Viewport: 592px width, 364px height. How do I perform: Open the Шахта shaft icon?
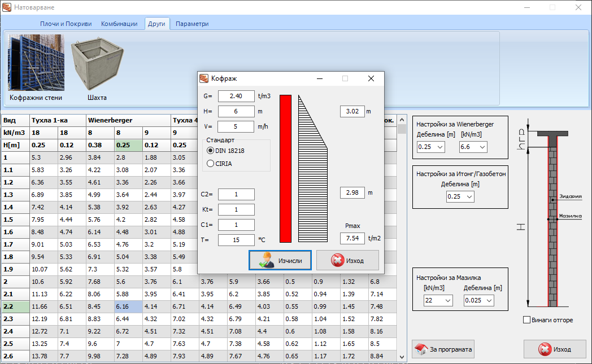97,63
